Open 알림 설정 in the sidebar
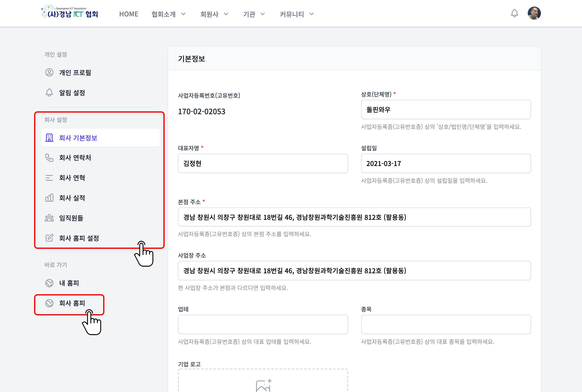582x392 pixels. click(x=100, y=93)
